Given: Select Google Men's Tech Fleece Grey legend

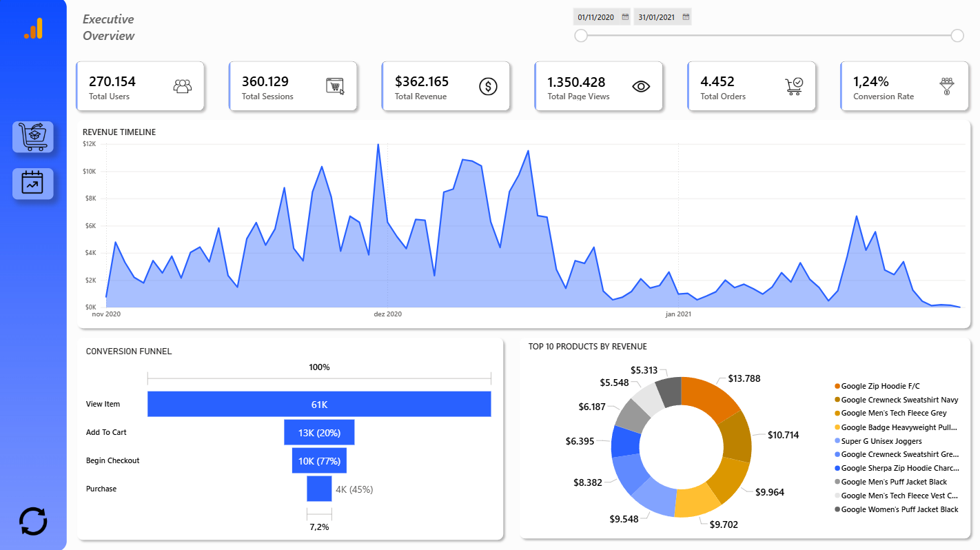Looking at the screenshot, I should pos(890,414).
